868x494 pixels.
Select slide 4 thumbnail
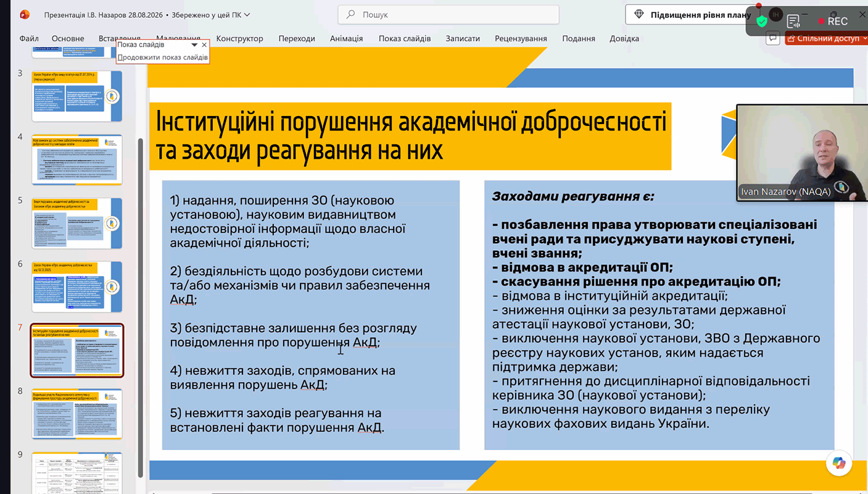[x=77, y=159]
